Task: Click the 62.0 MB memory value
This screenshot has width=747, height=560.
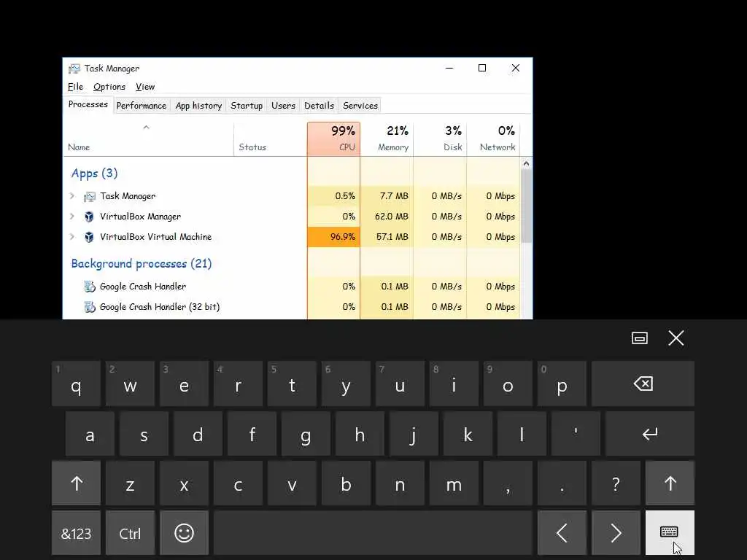Action: pyautogui.click(x=391, y=217)
